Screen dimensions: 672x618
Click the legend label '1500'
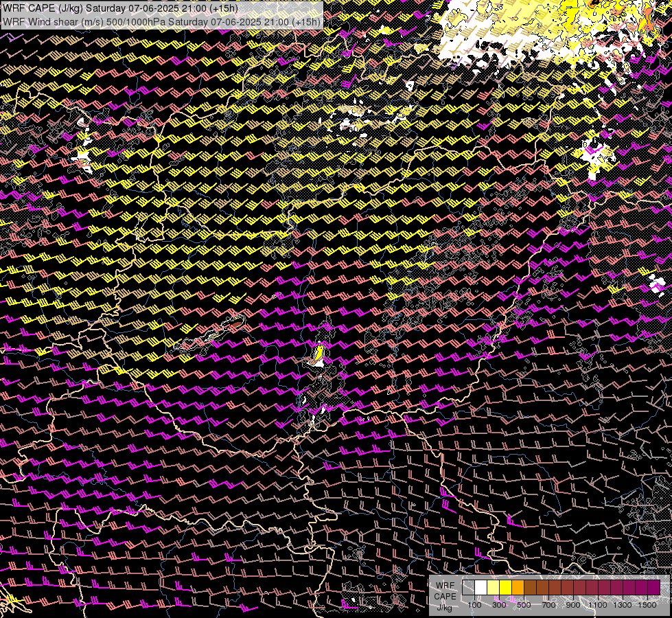pos(647,605)
